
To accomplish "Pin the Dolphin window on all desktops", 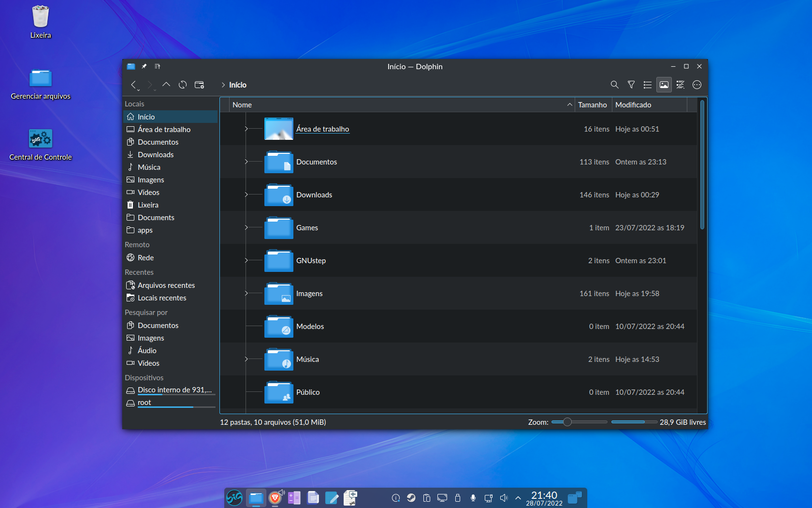I will (x=144, y=66).
